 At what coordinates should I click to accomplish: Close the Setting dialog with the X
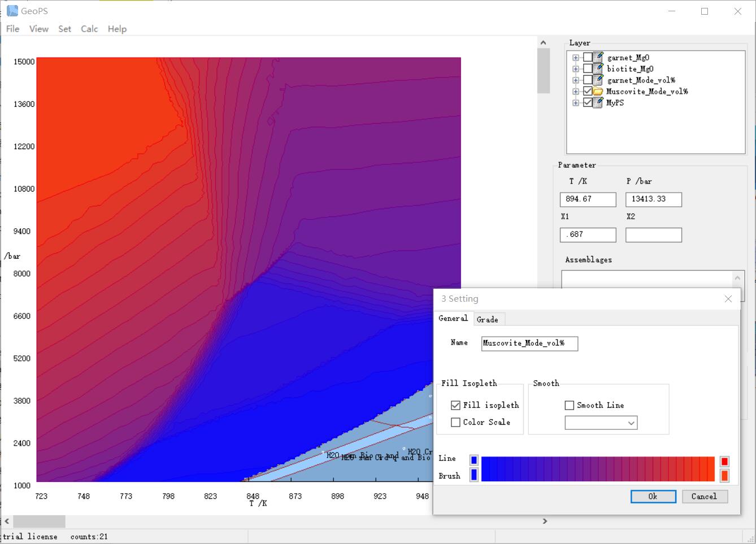(x=728, y=299)
